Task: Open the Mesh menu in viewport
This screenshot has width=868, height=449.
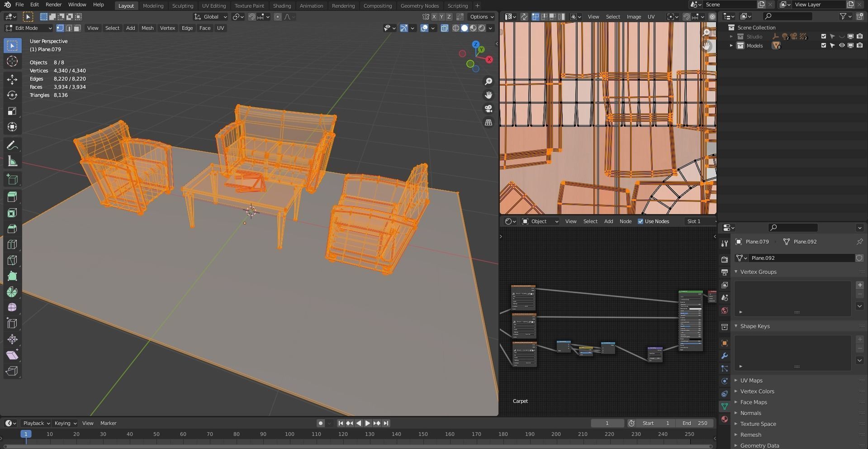Action: click(147, 28)
